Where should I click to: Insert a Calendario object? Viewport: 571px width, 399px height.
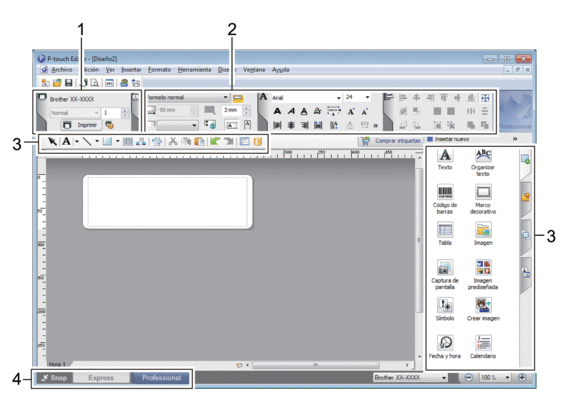483,347
